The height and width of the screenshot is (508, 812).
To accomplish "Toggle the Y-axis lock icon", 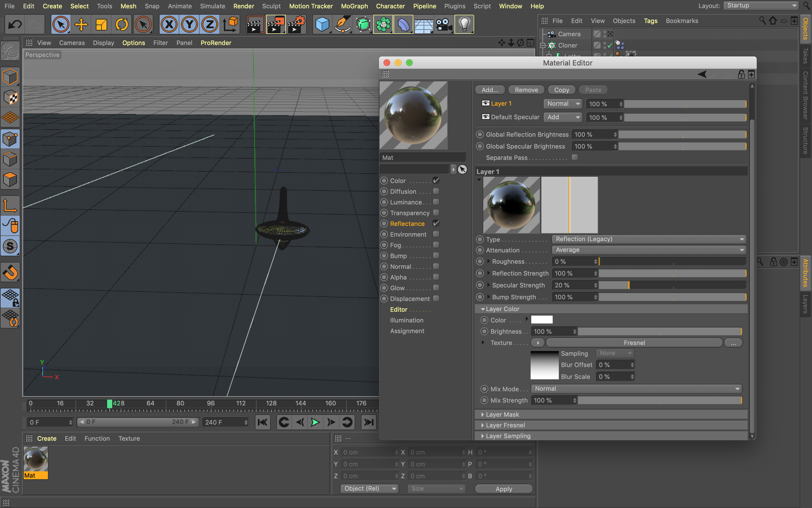I will (x=189, y=25).
